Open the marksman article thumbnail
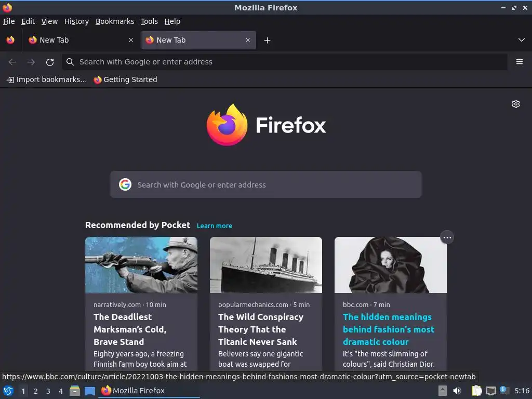 [141, 264]
